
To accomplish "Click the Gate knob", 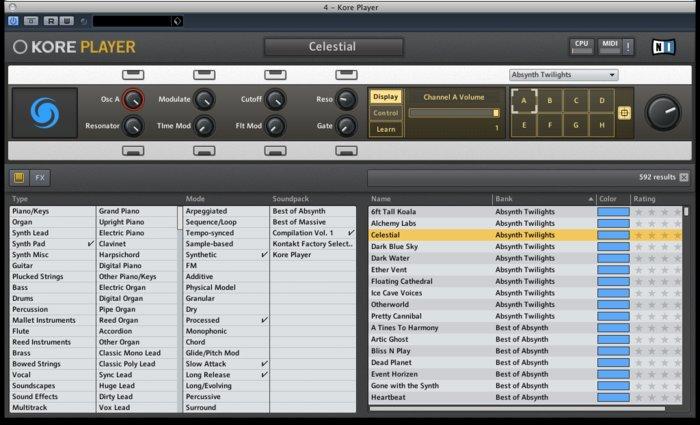I will [346, 126].
